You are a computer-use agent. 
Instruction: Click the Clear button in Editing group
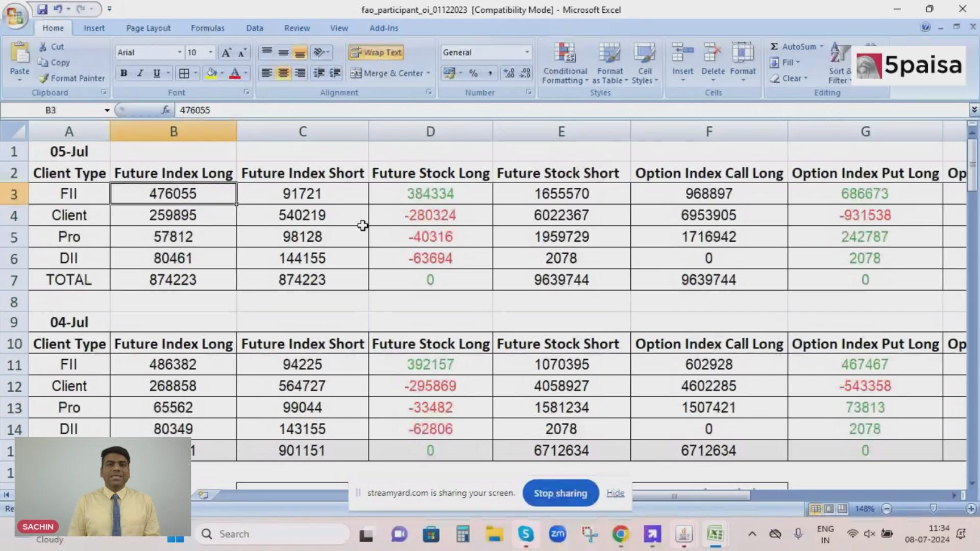[x=789, y=78]
